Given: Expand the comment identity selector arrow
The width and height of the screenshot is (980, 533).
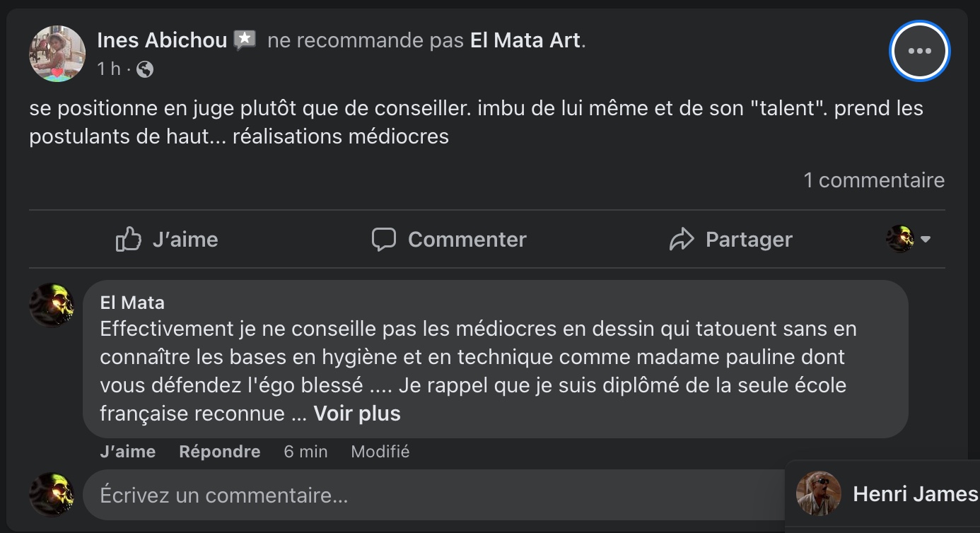Looking at the screenshot, I should [x=926, y=240].
